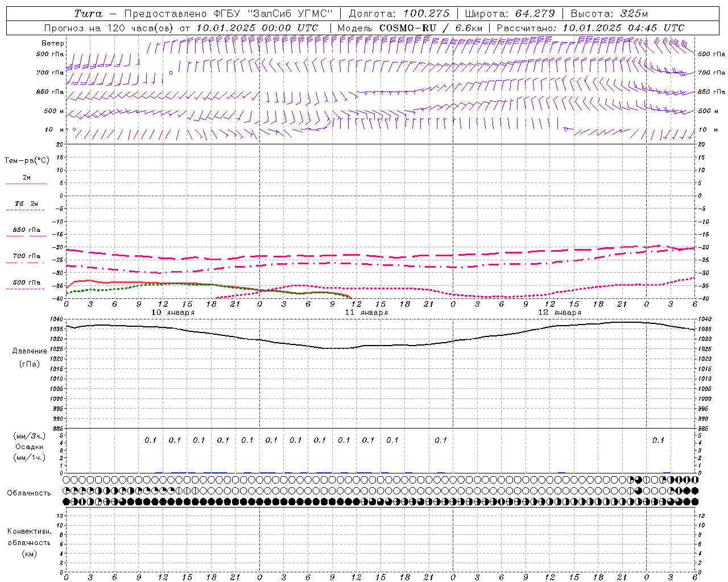This screenshot has height=582, width=728.
Task: Click the "Давление" pressure panel label
Action: (30, 351)
